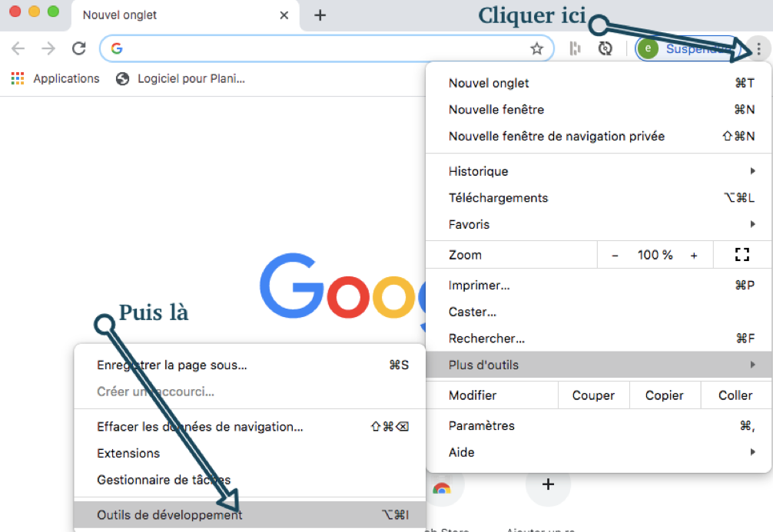Screen dimensions: 773x532
Task: Click the Suspendu profile avatar
Action: click(648, 48)
